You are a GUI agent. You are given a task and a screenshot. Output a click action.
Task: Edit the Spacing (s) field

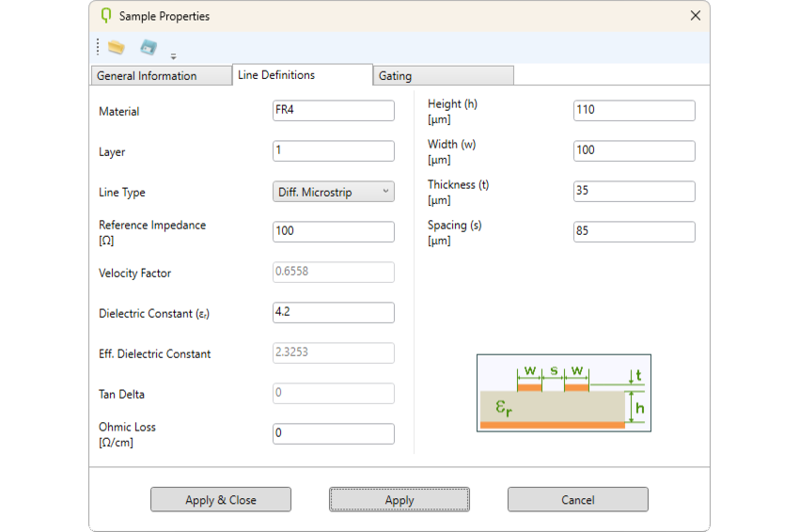click(x=634, y=232)
